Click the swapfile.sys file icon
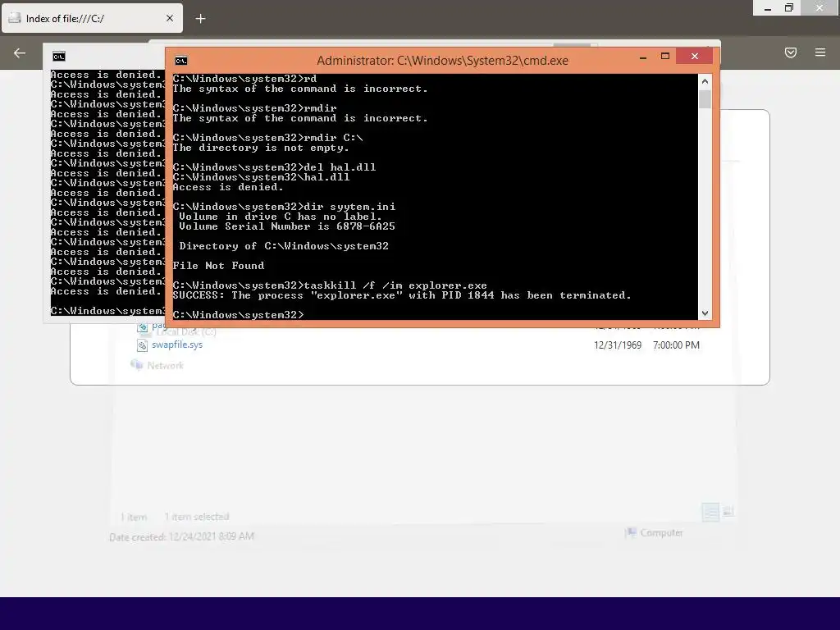The height and width of the screenshot is (630, 840). (x=142, y=345)
